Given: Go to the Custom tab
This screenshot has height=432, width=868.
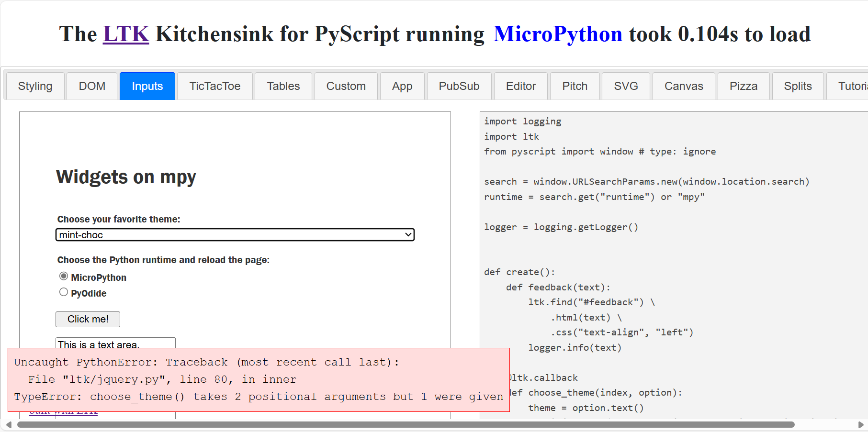Looking at the screenshot, I should click(x=346, y=86).
